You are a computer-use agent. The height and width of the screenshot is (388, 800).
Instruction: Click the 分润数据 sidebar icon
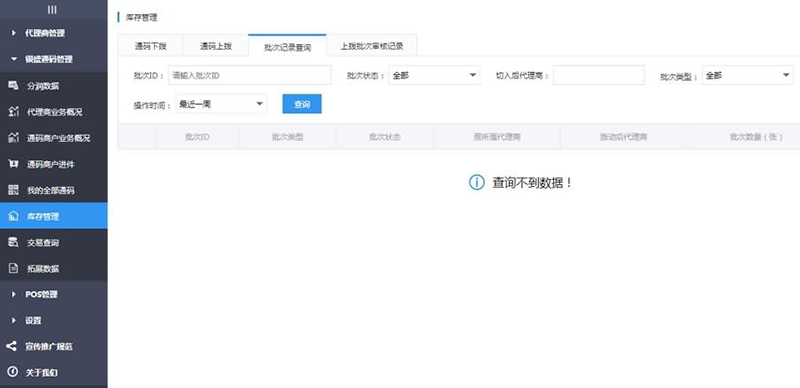coord(14,86)
